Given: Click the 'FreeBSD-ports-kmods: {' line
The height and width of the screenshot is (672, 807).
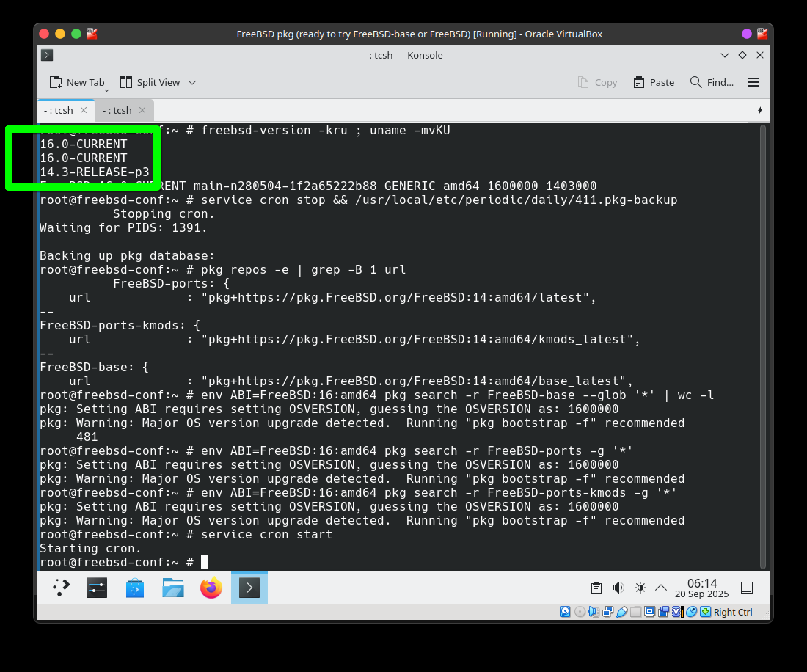Looking at the screenshot, I should click(x=120, y=325).
